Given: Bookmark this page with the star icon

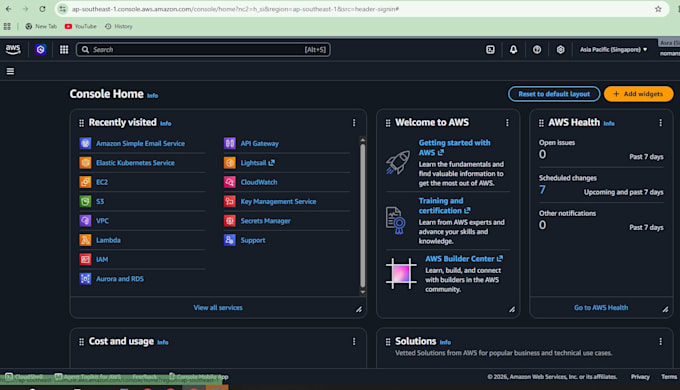Looking at the screenshot, I should coord(658,9).
